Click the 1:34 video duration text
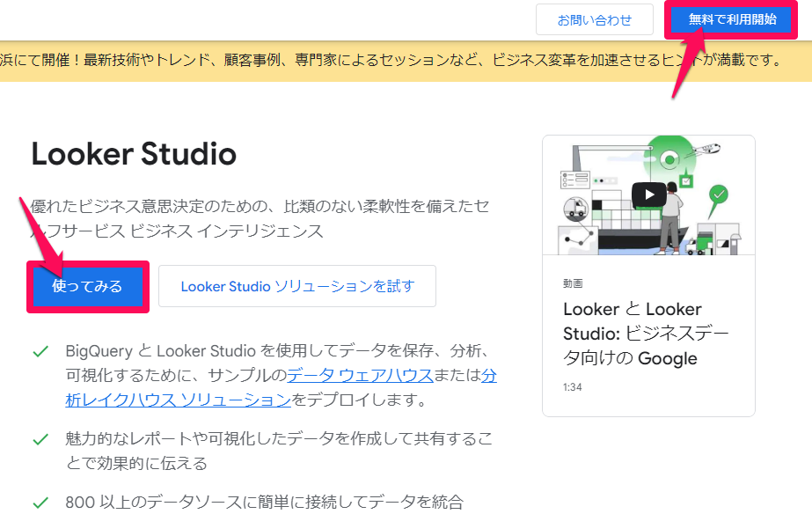Image resolution: width=812 pixels, height=514 pixels. pyautogui.click(x=572, y=387)
